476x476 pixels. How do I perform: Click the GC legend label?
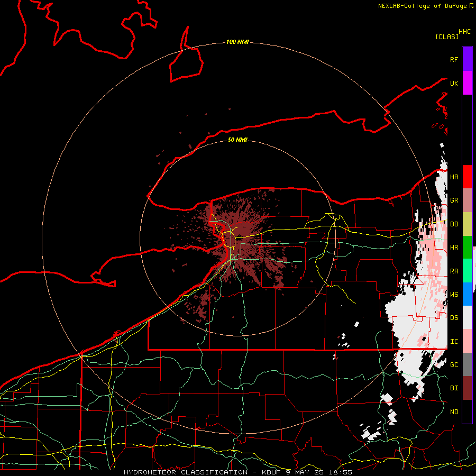(454, 365)
